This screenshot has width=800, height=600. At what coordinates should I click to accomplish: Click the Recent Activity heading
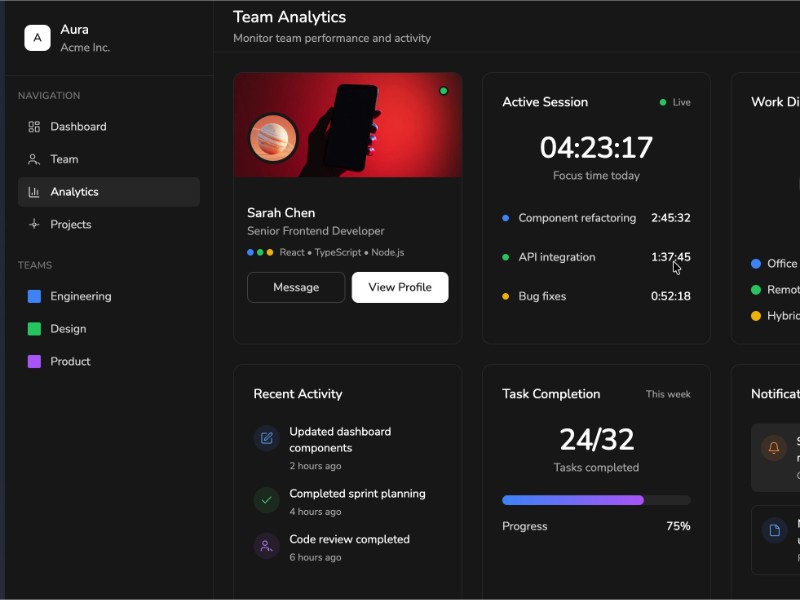298,394
